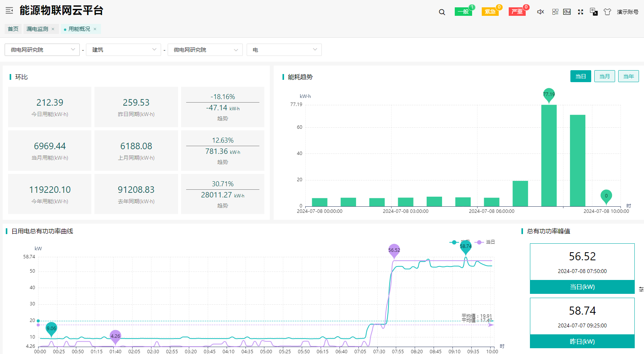
Task: Click the 4.26 purple minimum marker
Action: pos(115,337)
